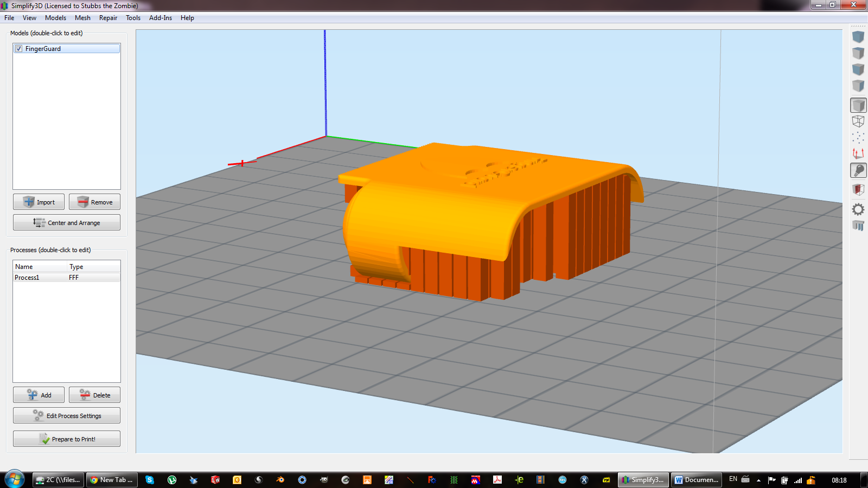
Task: Launch Outlook from the taskbar
Action: (x=237, y=480)
